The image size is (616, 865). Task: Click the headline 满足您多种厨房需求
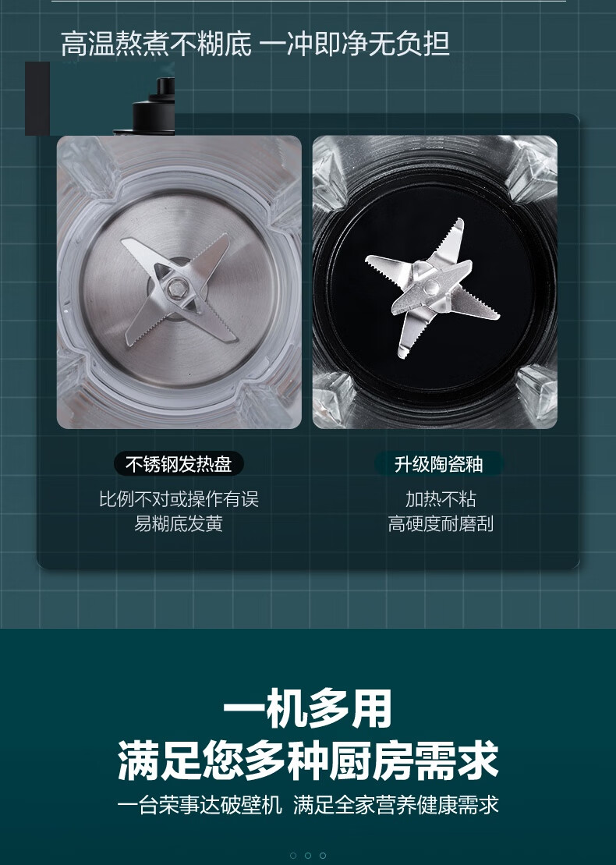point(308,760)
